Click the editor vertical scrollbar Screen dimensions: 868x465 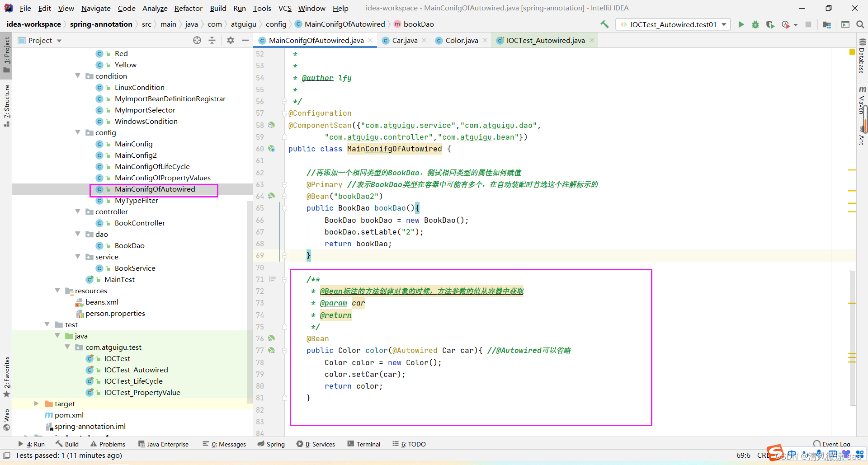click(853, 338)
